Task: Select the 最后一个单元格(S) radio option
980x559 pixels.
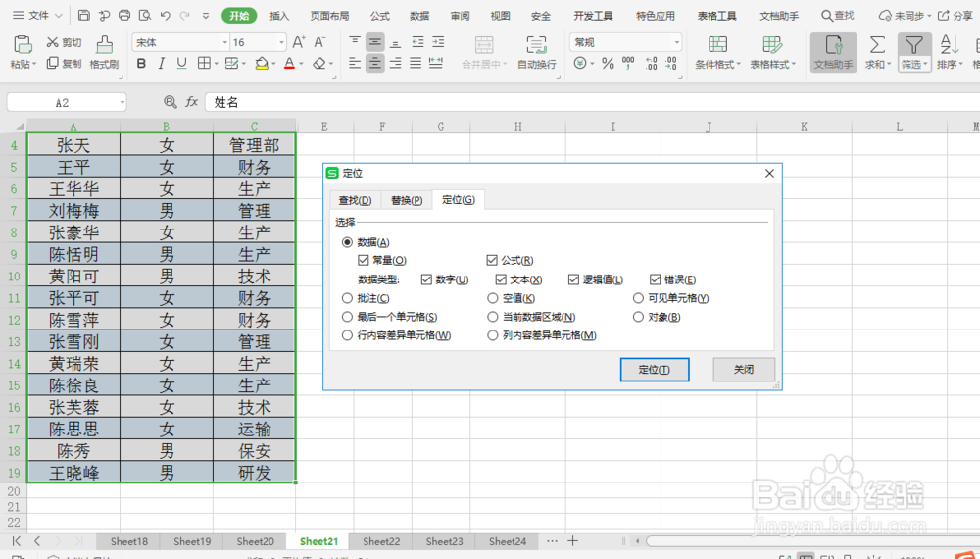Action: (347, 317)
